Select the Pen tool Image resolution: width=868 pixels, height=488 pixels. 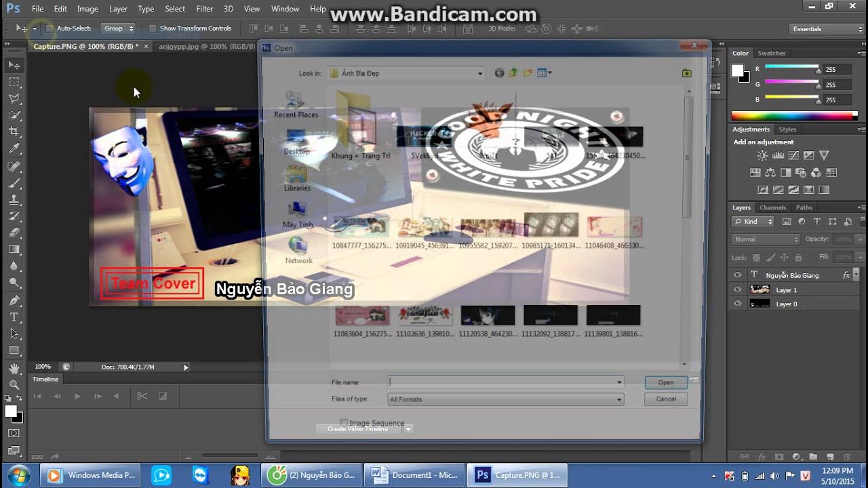[x=14, y=300]
